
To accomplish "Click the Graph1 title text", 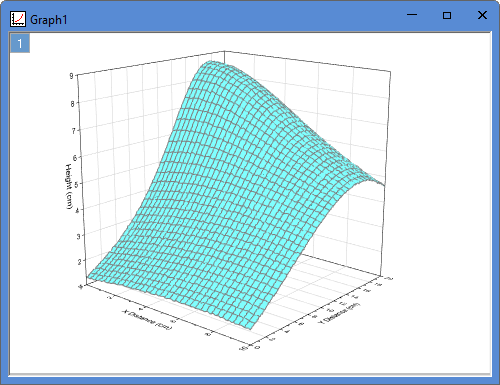I will pos(49,20).
